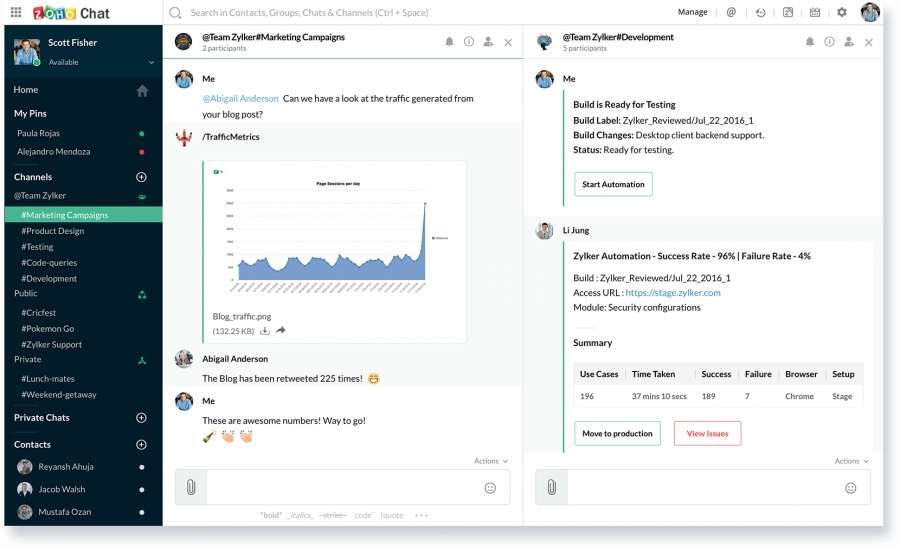Attach a file in Marketing Campaigns composer

[x=191, y=487]
